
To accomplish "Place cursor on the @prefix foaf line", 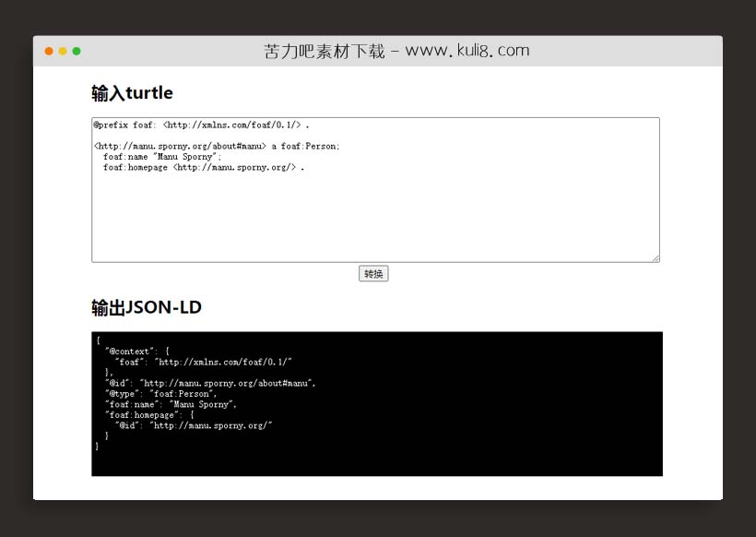I will point(201,125).
